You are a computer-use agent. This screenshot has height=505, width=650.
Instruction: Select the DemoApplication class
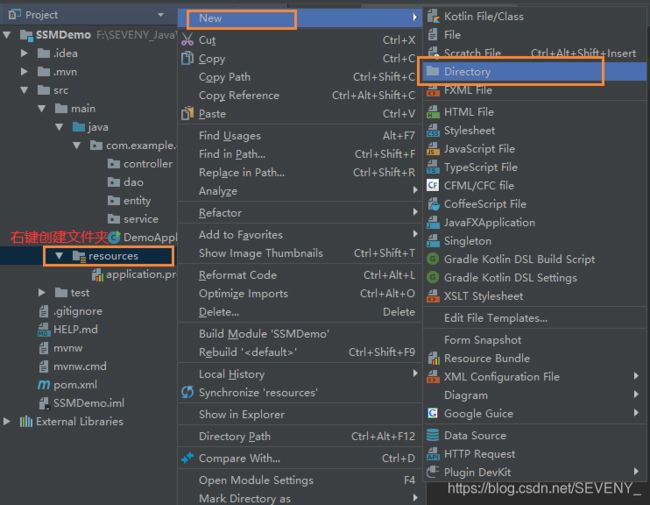(143, 238)
